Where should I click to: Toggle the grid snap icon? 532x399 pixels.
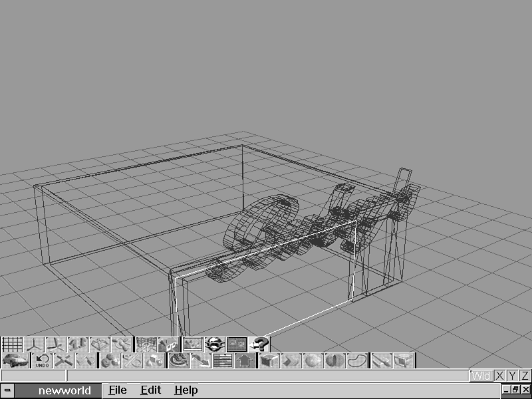pos(12,344)
